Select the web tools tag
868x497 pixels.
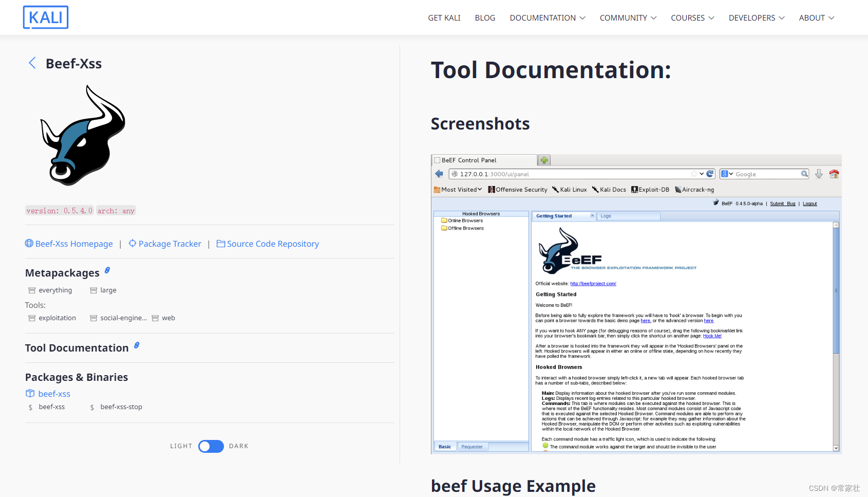point(163,318)
